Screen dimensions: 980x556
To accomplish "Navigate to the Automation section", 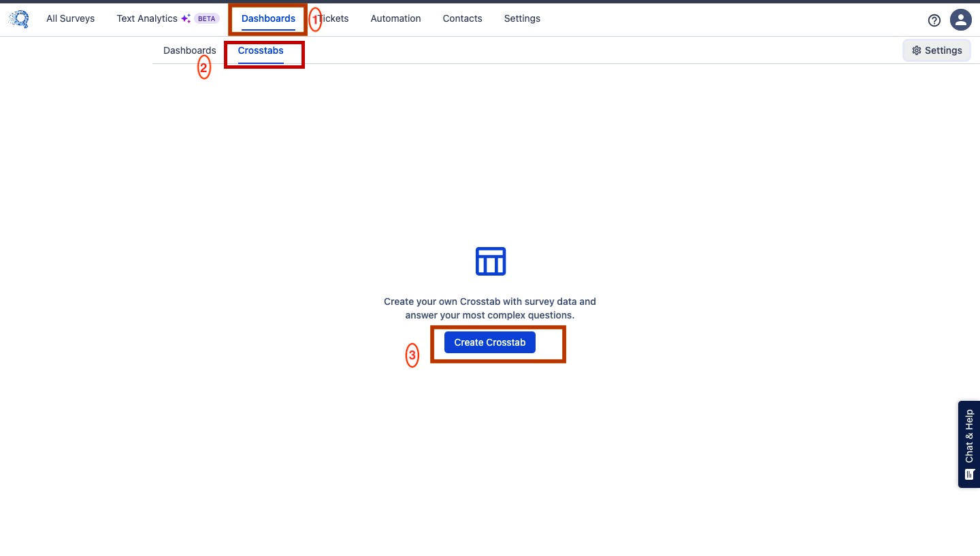I will (x=395, y=18).
